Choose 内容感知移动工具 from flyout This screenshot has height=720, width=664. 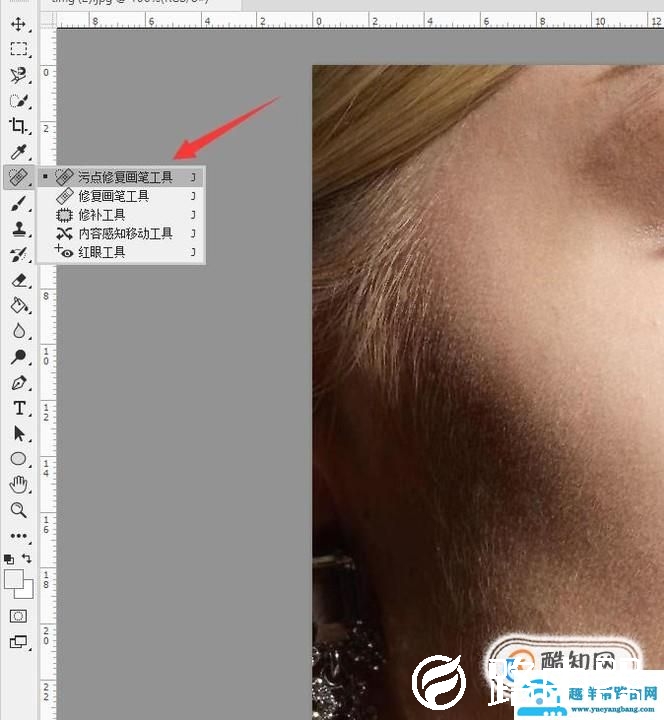tap(120, 233)
